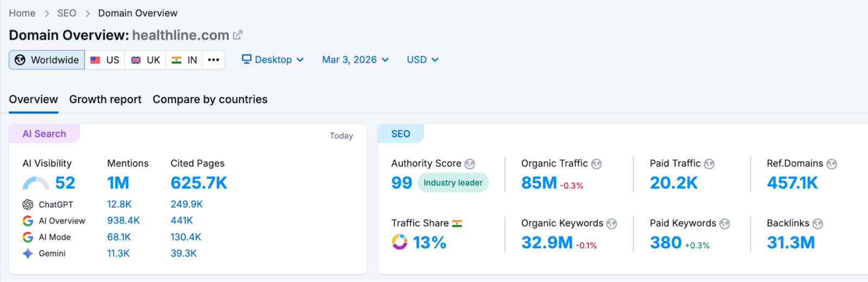Show more countries via three-dot button
The image size is (868, 282).
tap(214, 60)
